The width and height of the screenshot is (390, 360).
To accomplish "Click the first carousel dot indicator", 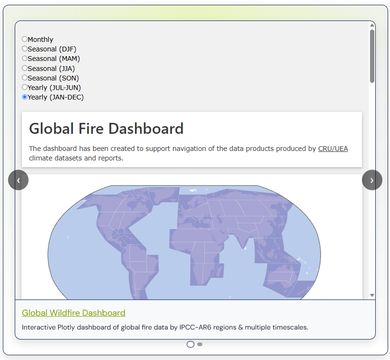I will (190, 344).
